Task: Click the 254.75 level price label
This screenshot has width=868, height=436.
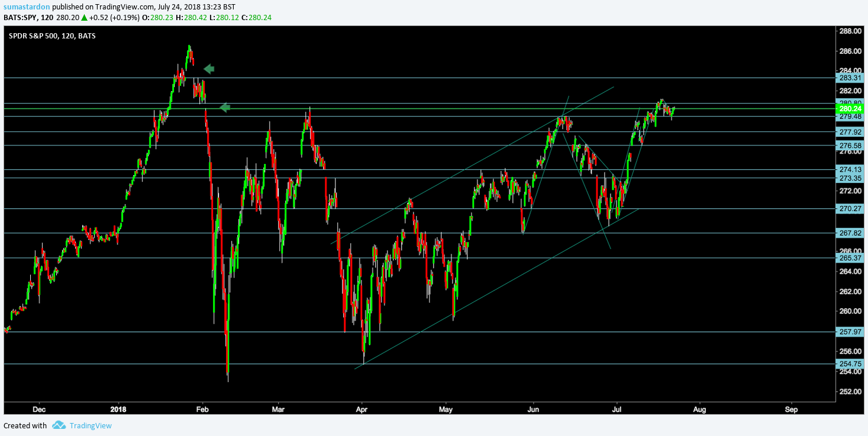Action: click(849, 364)
